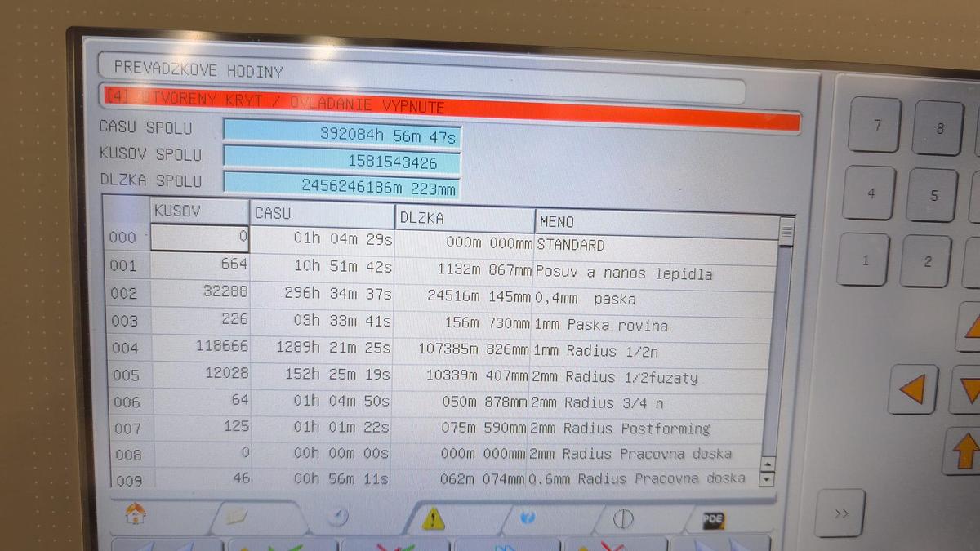Select the yellow warning triangle tab

434,518
